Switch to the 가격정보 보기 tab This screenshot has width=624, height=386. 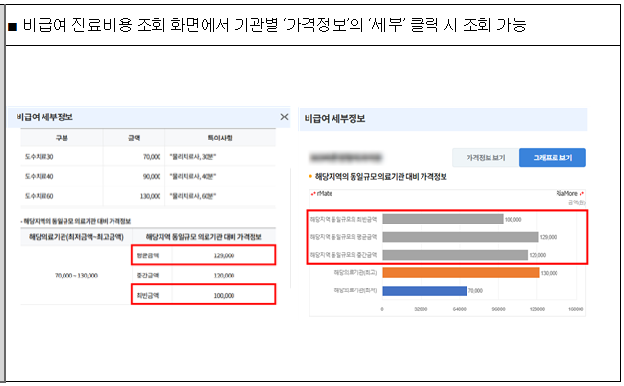tap(486, 158)
